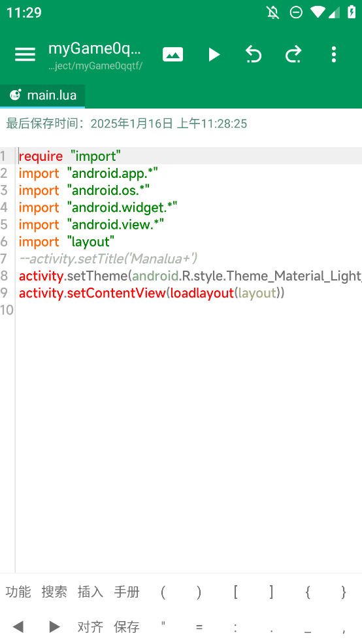Screen dimensions: 362x644
Task: Tap 对齐 to align code
Action: point(90,627)
